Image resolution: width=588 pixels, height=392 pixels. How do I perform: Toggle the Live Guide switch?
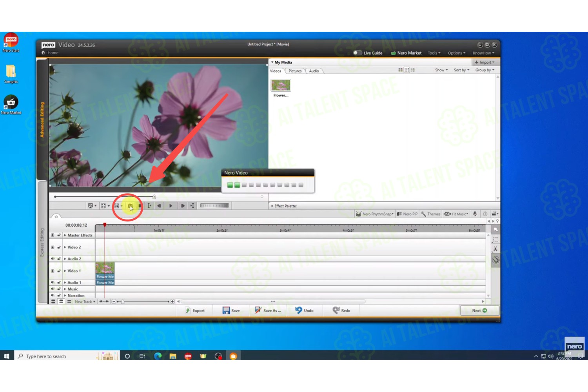[x=357, y=53]
